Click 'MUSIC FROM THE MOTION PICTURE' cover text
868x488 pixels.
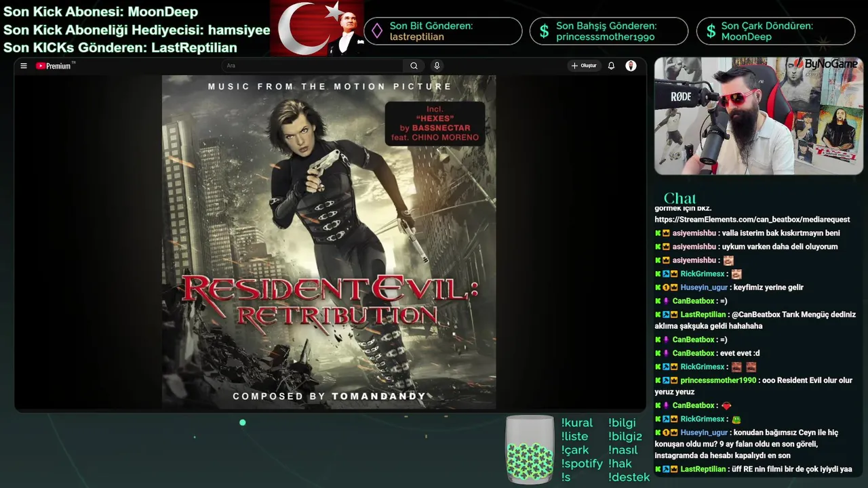[330, 87]
